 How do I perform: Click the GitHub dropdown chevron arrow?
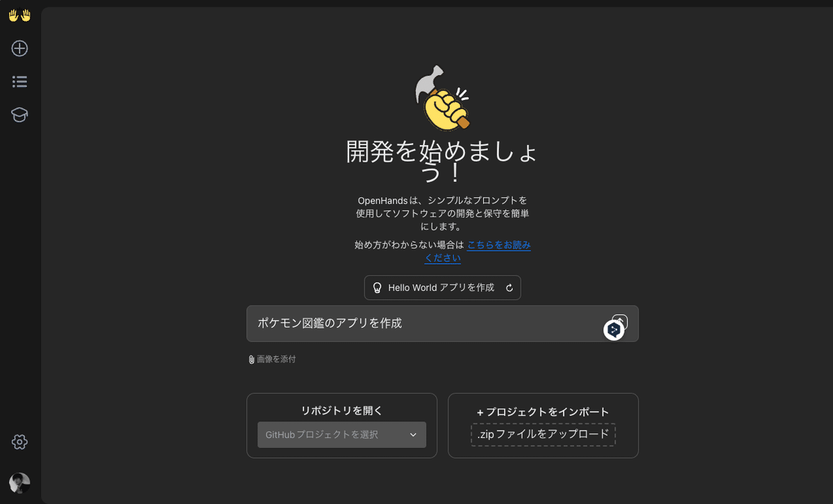pyautogui.click(x=413, y=435)
